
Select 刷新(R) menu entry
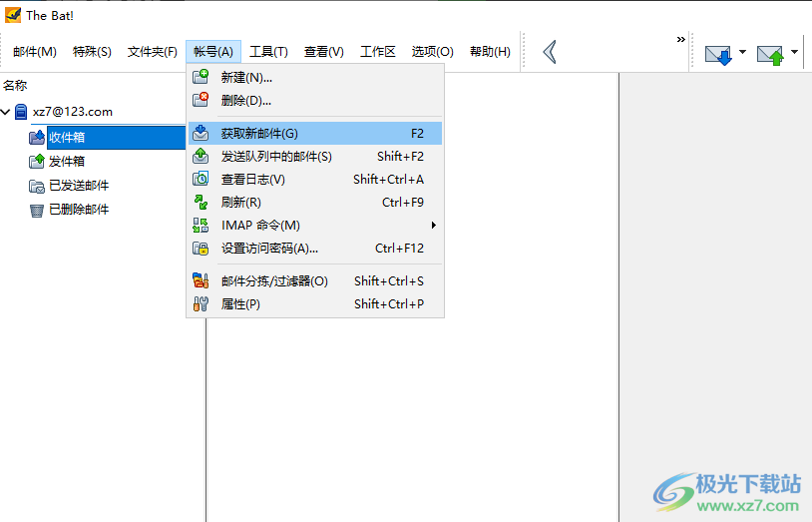[x=315, y=203]
